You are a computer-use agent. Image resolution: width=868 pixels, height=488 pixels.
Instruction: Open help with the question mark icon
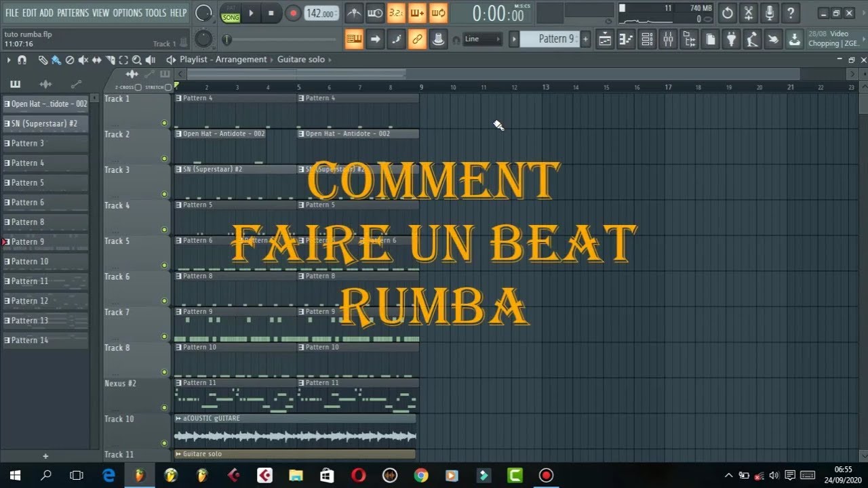[x=790, y=13]
